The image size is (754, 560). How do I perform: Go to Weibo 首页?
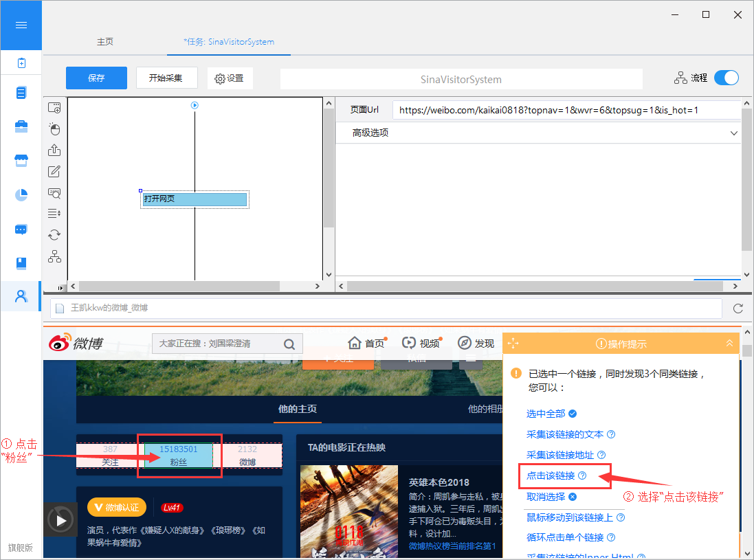point(366,343)
